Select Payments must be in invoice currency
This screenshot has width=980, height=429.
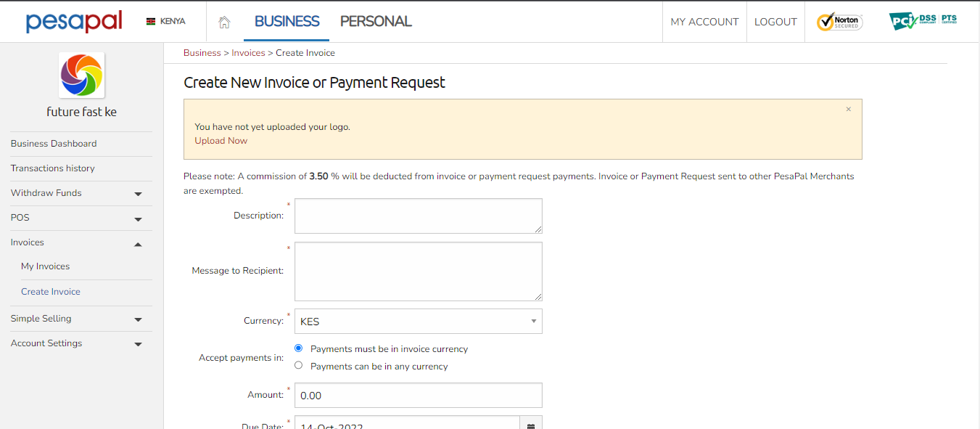[299, 348]
